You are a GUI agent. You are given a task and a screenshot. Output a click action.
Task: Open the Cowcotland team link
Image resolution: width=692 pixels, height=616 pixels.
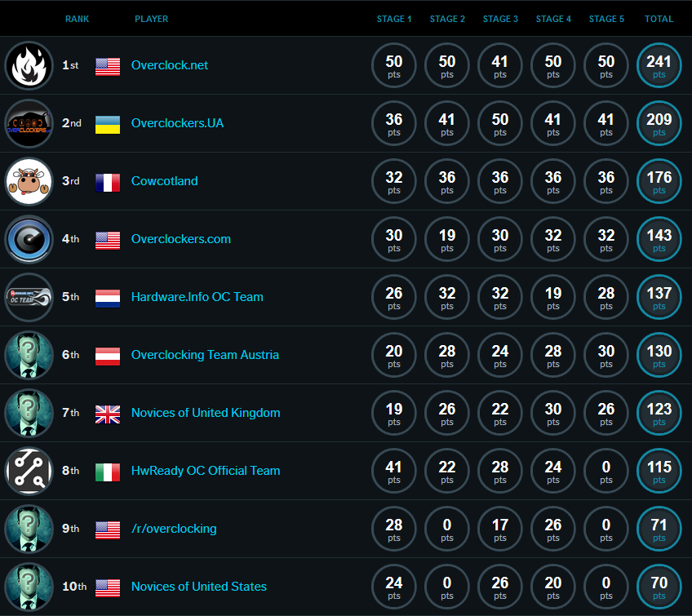coord(165,181)
